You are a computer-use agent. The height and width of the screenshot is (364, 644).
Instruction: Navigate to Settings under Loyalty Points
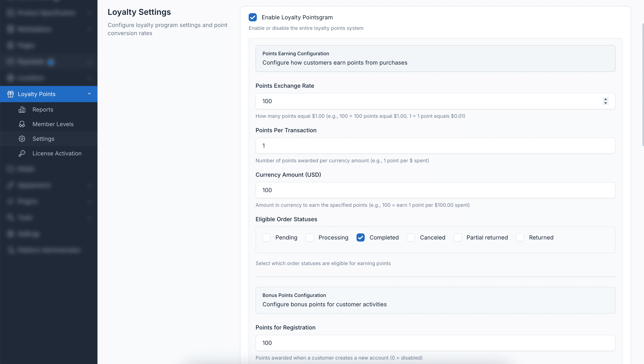(x=43, y=139)
